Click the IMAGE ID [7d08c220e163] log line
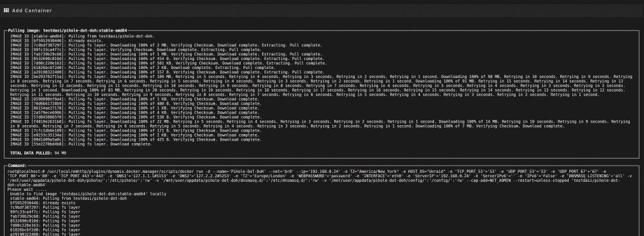This screenshot has height=236, width=644. click(x=168, y=63)
